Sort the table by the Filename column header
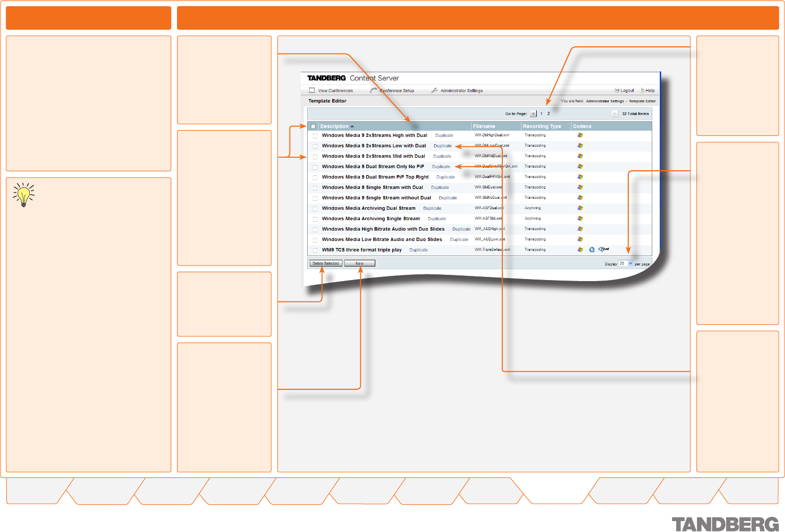The width and height of the screenshot is (785, 532). [484, 126]
